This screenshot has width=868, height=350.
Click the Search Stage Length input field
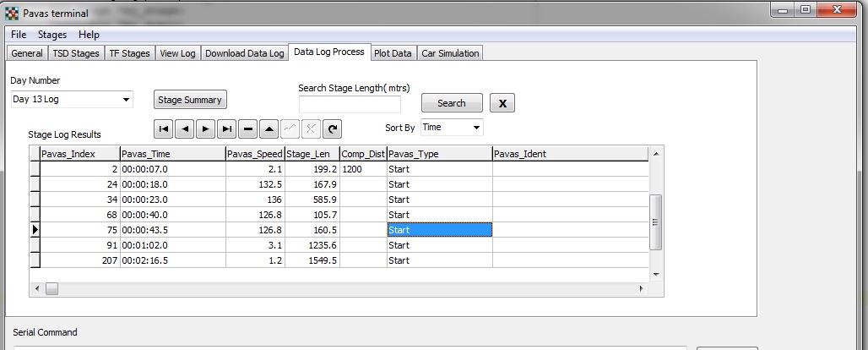[350, 104]
